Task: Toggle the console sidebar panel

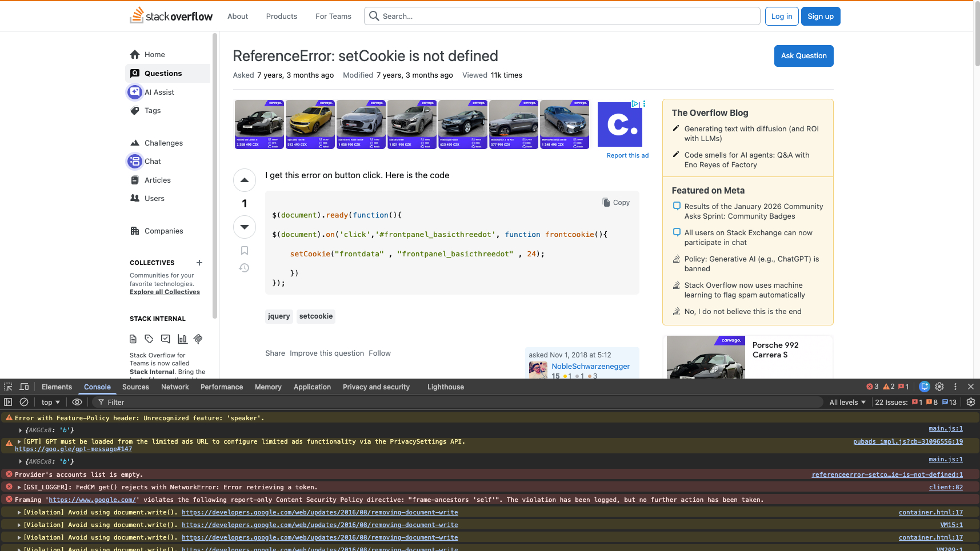Action: coord(8,402)
